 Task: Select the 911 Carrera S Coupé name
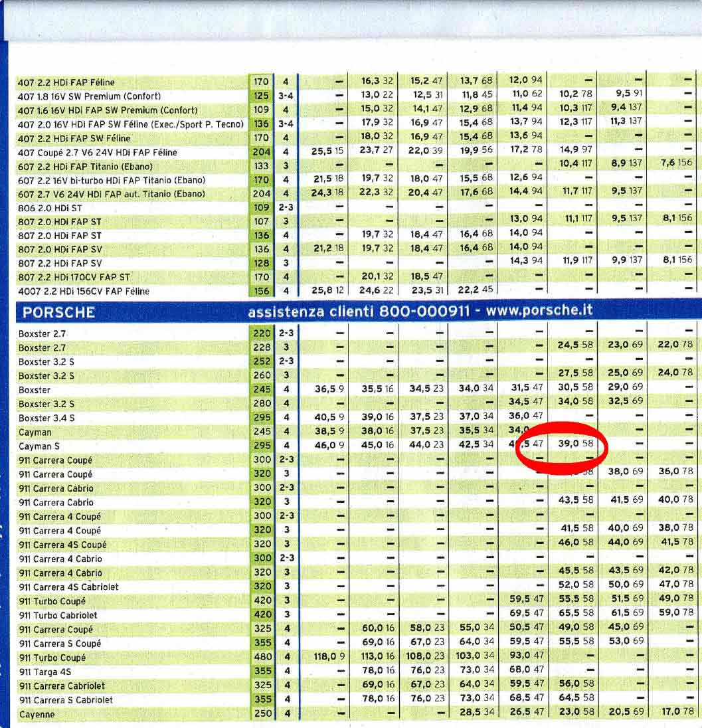click(x=60, y=644)
